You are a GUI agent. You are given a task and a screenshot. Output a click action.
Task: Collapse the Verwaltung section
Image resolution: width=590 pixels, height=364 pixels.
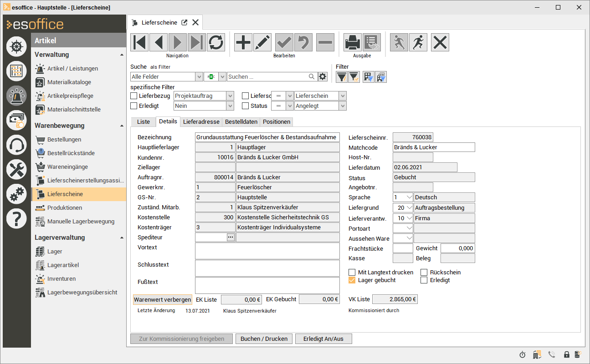click(122, 55)
